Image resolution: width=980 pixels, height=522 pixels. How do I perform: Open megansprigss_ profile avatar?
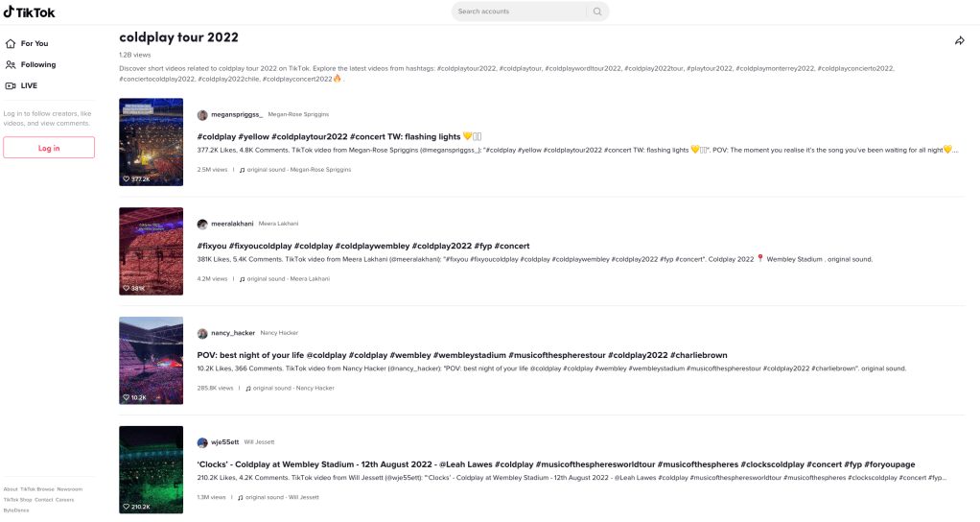pos(202,115)
